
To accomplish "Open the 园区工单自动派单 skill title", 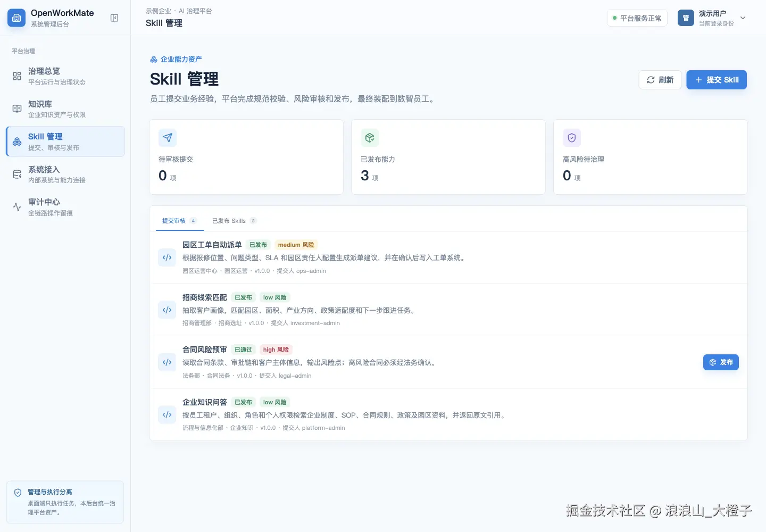I will [212, 245].
